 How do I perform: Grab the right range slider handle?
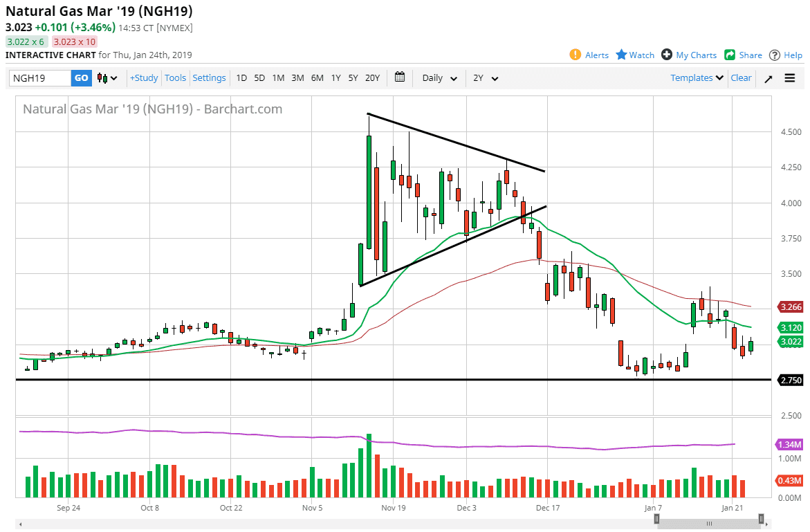(761, 519)
